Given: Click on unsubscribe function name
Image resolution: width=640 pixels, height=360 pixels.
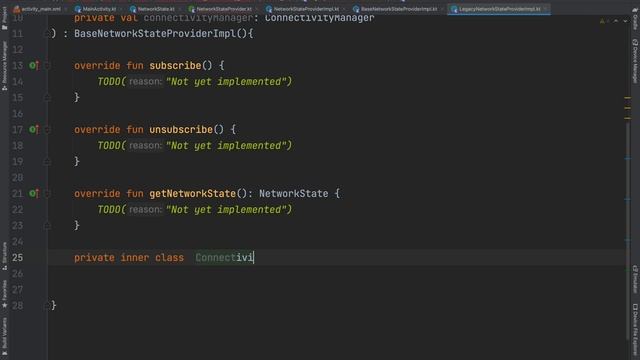Looking at the screenshot, I should [x=181, y=129].
